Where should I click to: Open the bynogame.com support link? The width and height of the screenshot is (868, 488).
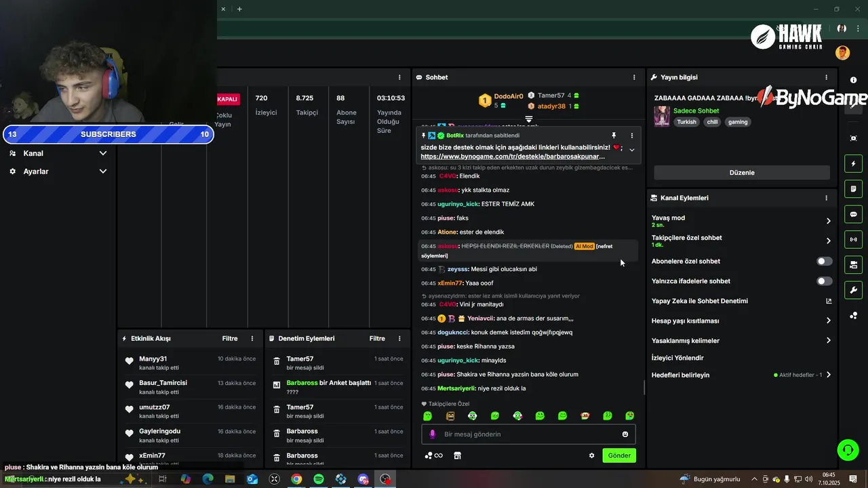coord(513,157)
